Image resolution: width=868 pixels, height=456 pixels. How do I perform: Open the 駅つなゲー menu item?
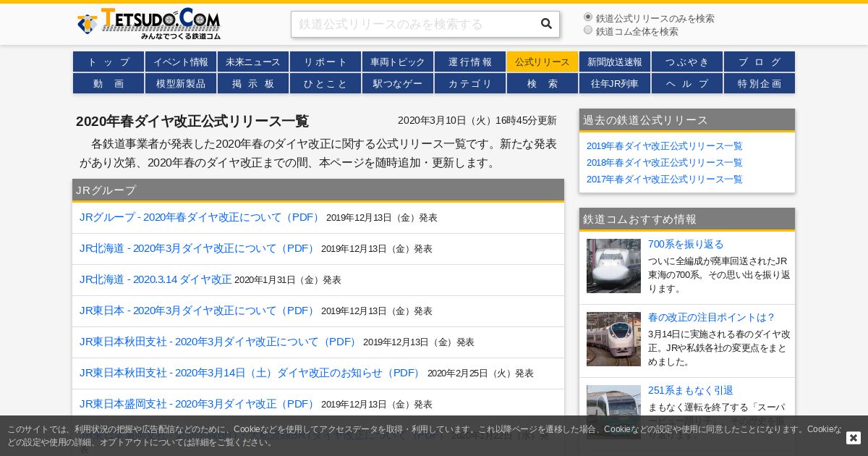(x=398, y=83)
